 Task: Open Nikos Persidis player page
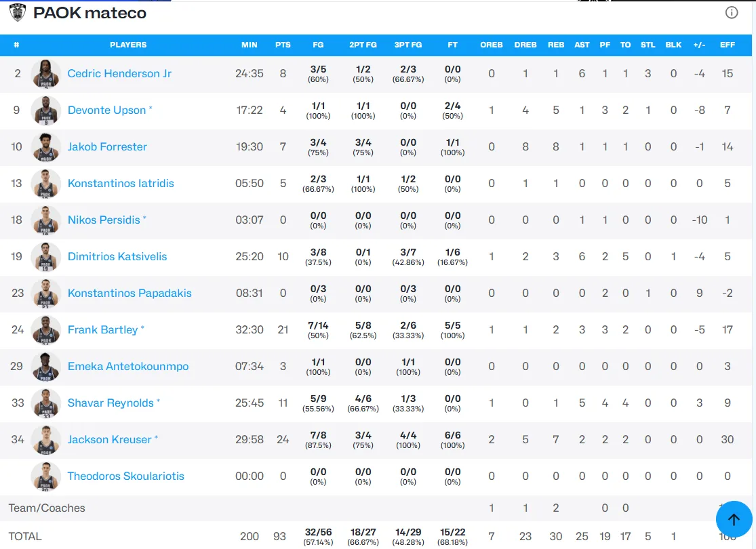point(104,220)
